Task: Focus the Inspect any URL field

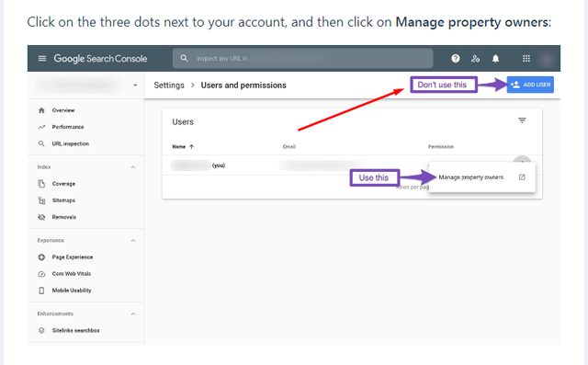Action: point(302,58)
